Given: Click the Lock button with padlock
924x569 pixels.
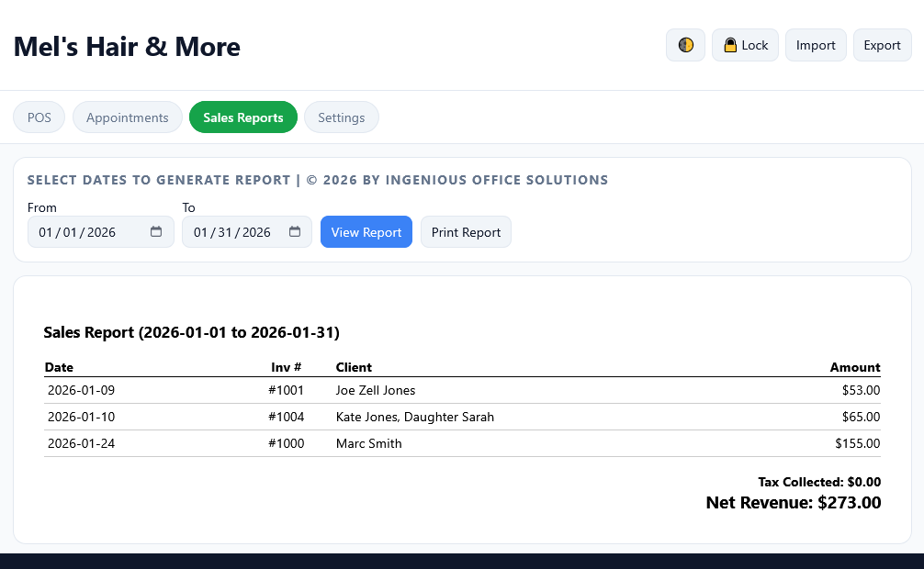Looking at the screenshot, I should click(745, 45).
